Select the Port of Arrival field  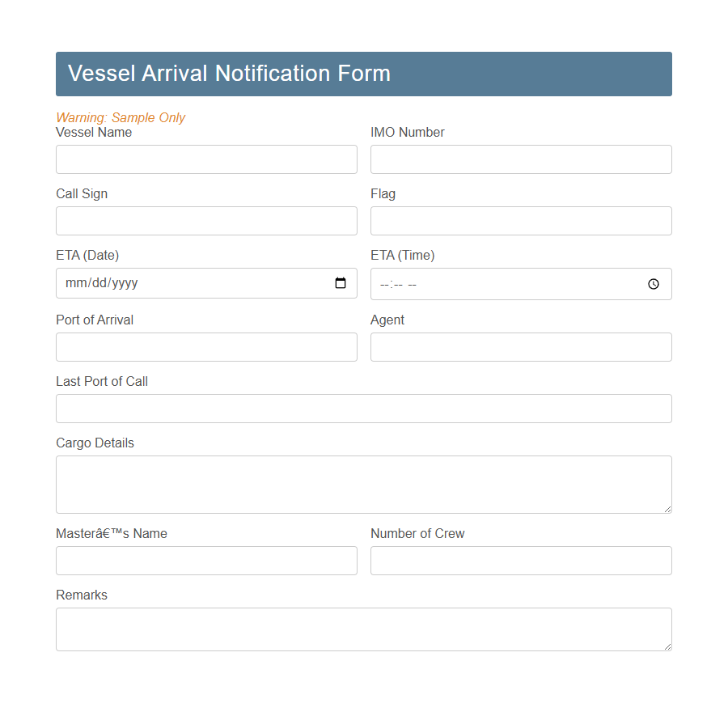coord(206,346)
